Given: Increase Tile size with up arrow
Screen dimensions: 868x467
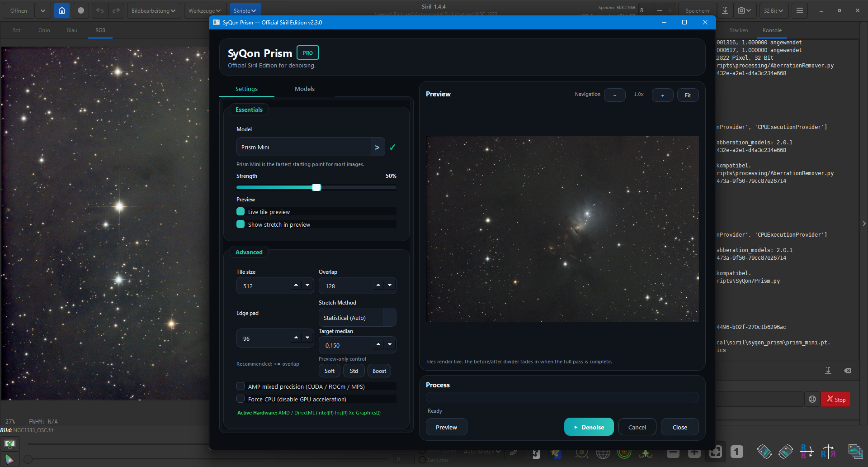Looking at the screenshot, I should click(296, 285).
